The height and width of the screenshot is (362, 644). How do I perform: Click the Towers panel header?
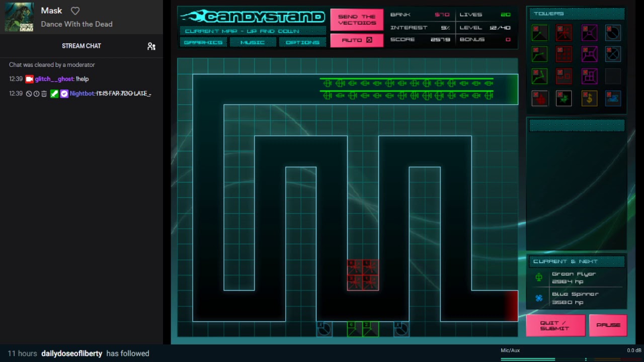point(577,14)
